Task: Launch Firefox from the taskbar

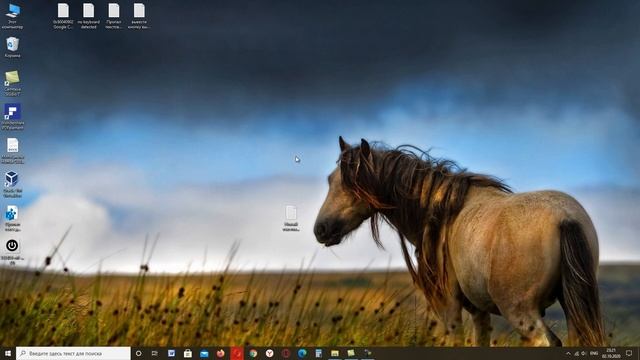Action: [220, 353]
